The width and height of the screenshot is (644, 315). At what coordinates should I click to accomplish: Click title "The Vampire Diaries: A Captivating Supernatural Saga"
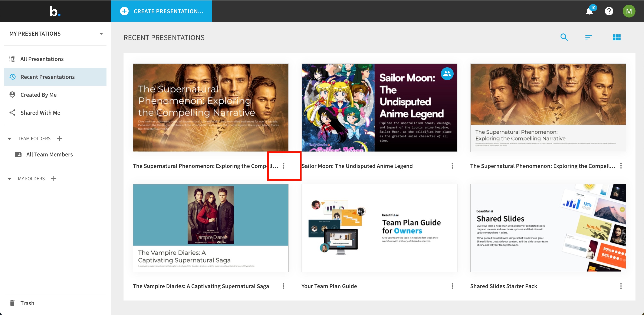click(201, 286)
